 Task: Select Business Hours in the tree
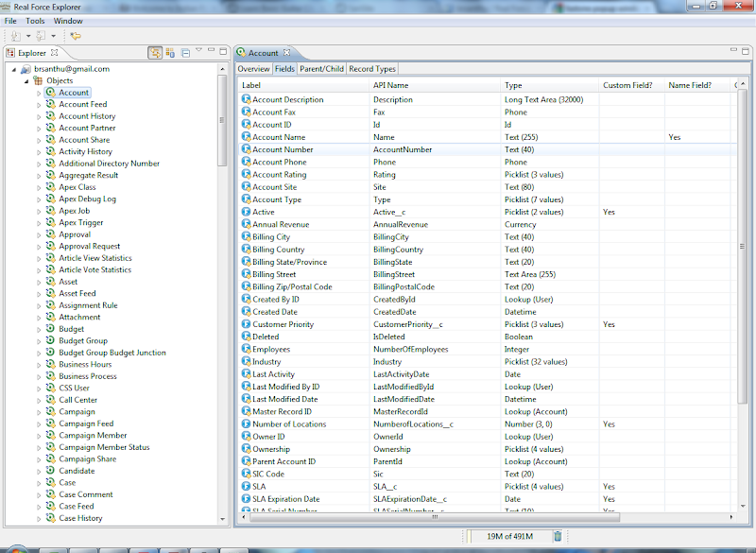tap(85, 364)
